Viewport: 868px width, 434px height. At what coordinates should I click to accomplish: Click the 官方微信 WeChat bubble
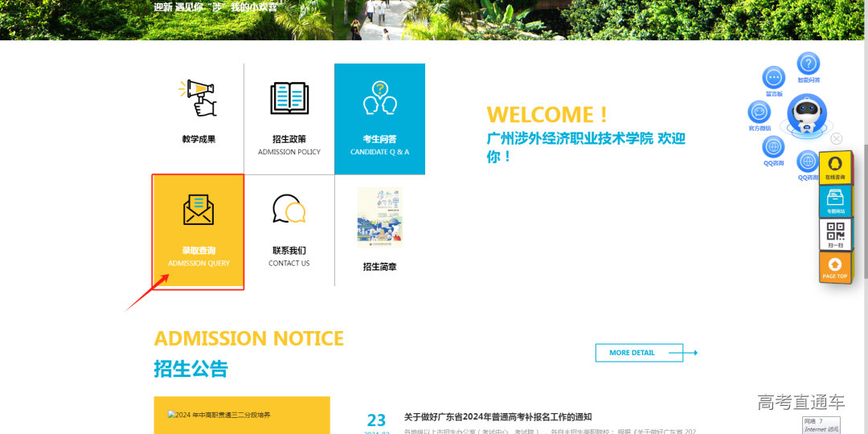(759, 112)
